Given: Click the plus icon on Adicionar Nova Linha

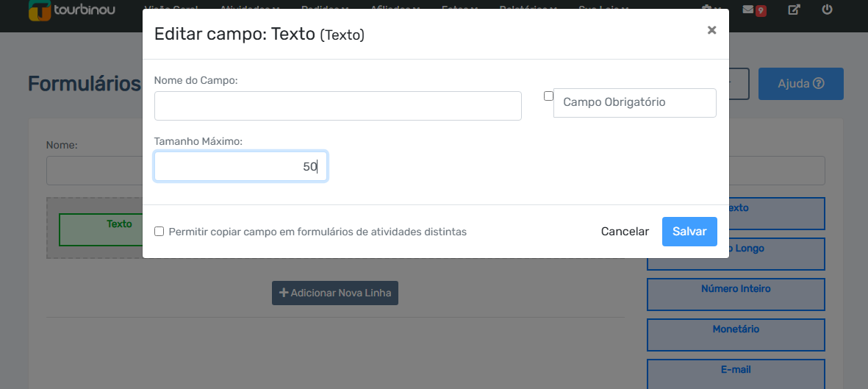Looking at the screenshot, I should pyautogui.click(x=284, y=293).
